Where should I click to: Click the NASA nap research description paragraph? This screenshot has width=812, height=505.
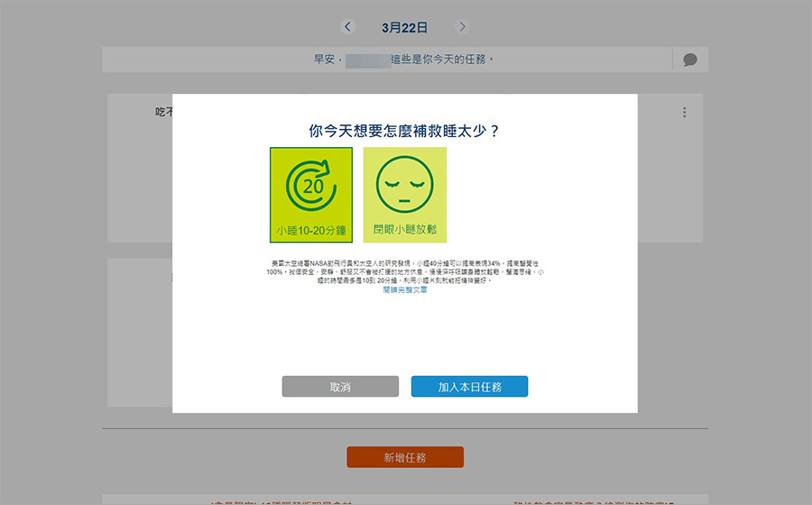click(405, 271)
